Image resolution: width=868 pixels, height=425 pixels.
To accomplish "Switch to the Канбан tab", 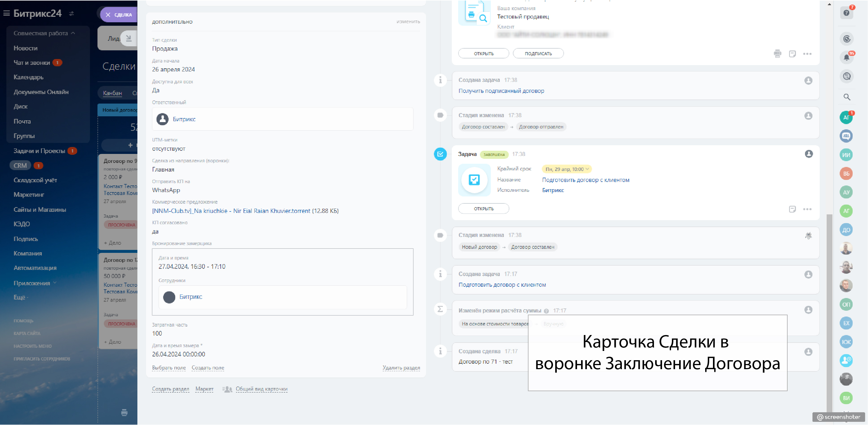I will [112, 93].
